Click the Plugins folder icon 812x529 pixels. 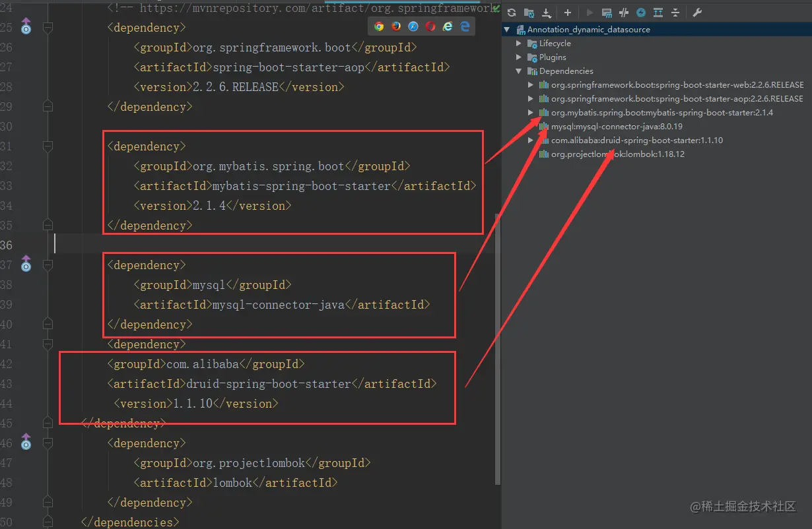[532, 57]
